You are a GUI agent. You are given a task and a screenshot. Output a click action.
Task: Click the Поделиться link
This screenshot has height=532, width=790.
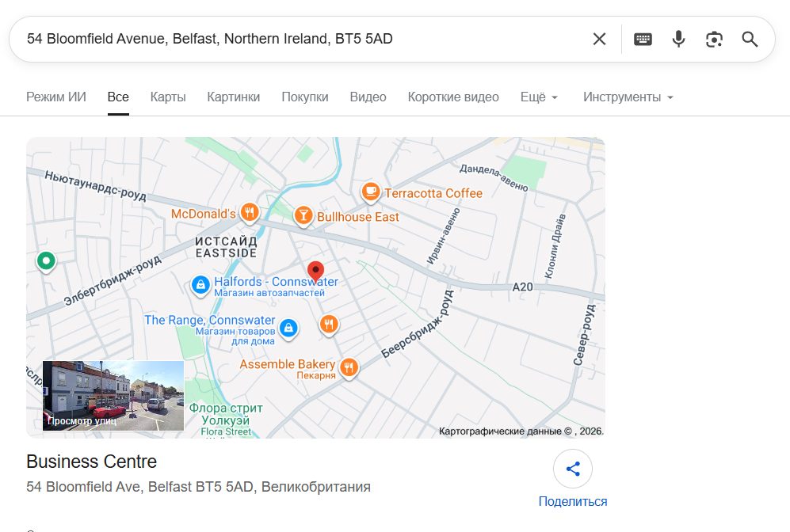coord(573,501)
